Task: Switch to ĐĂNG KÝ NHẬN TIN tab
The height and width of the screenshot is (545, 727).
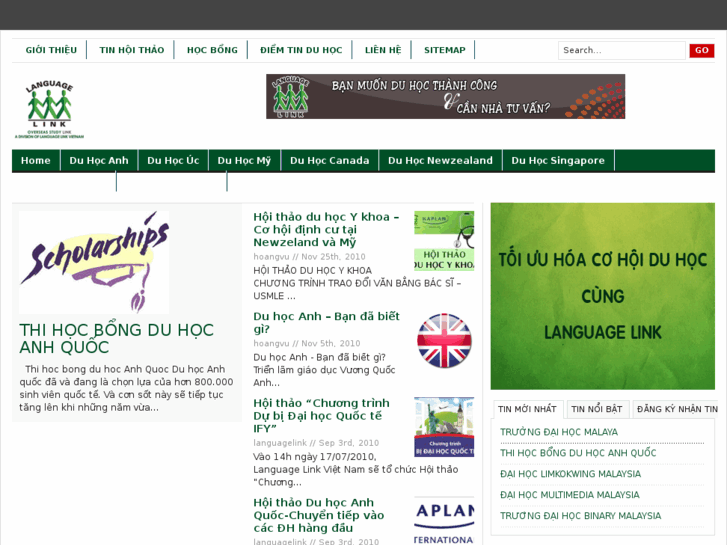Action: [x=677, y=409]
